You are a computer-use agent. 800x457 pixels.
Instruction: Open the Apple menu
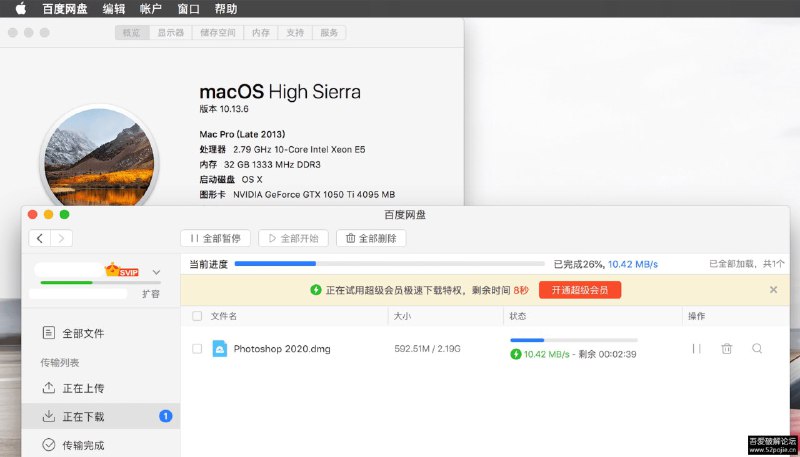pos(21,8)
